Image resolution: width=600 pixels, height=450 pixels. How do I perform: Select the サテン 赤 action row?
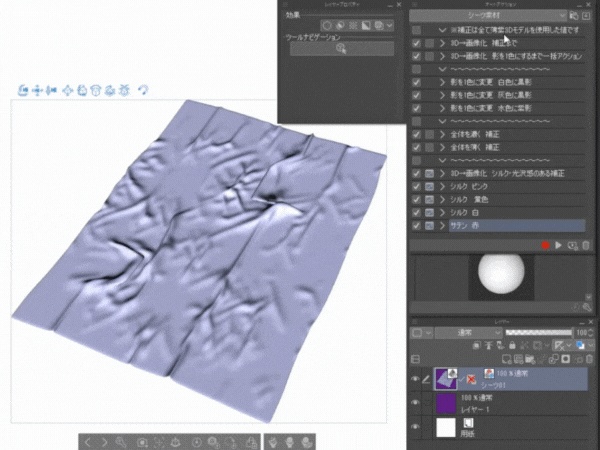coord(517,225)
